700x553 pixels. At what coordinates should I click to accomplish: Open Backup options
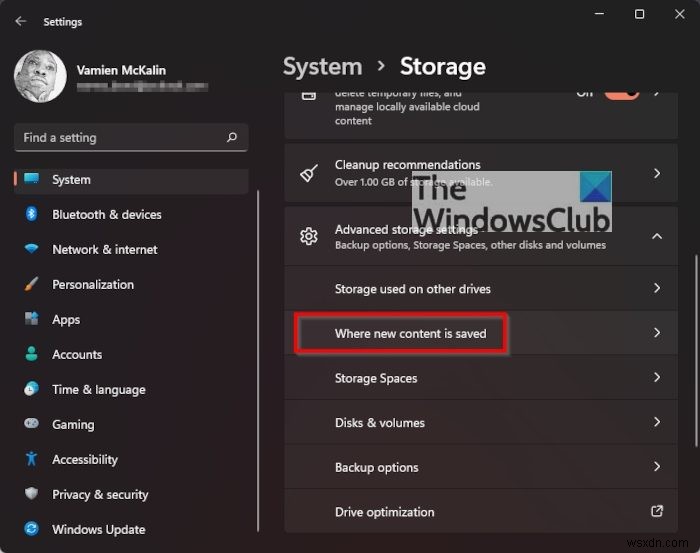point(481,467)
